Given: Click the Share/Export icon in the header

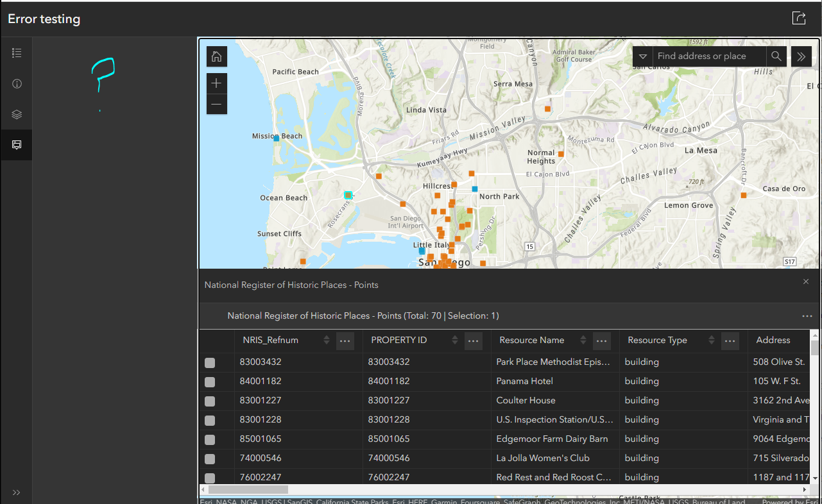Looking at the screenshot, I should (799, 18).
